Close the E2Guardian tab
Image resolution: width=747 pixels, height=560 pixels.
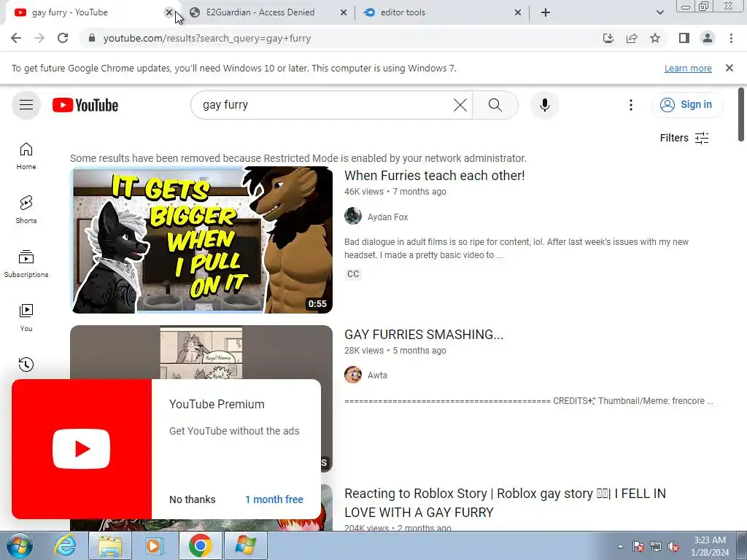344,12
